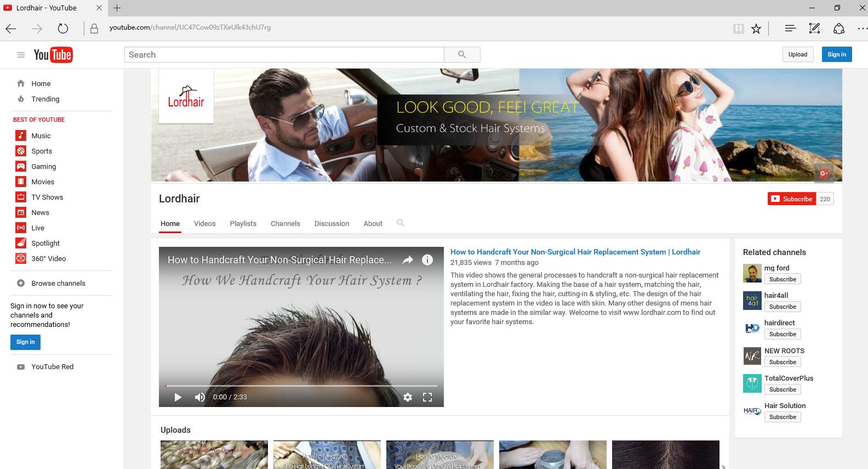Switch to the channel Home tab
Image resolution: width=868 pixels, height=469 pixels.
point(170,224)
